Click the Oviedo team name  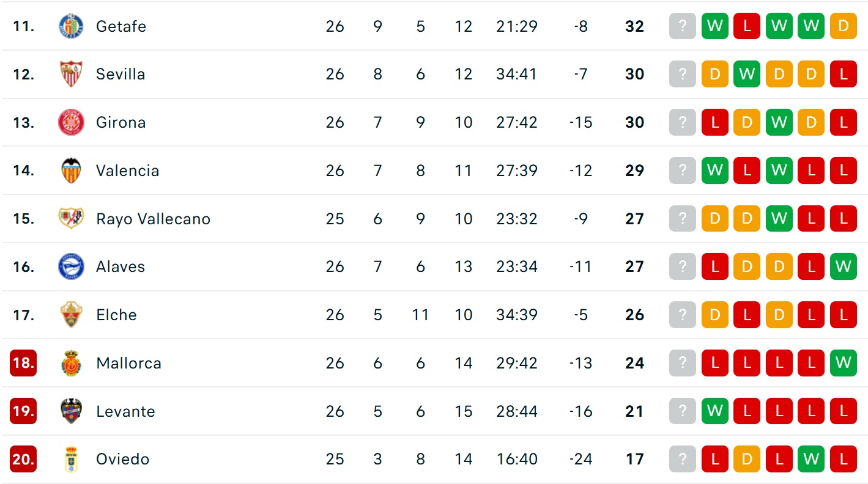click(122, 459)
